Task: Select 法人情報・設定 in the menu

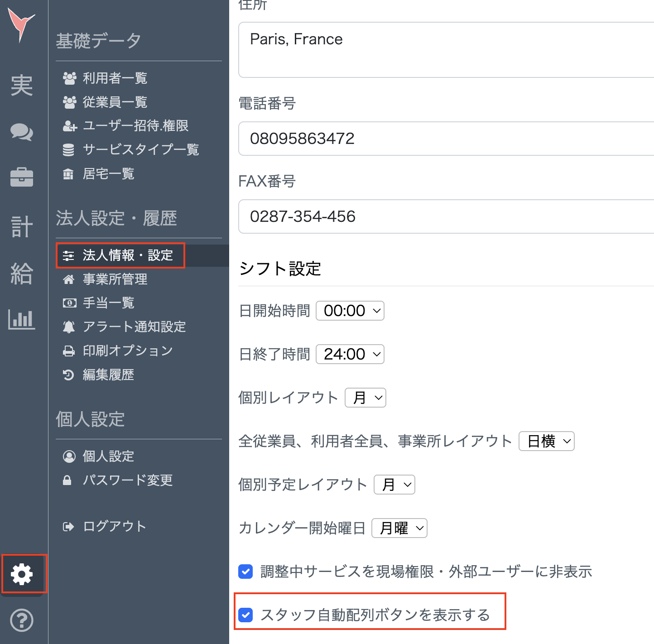Action: pyautogui.click(x=127, y=255)
